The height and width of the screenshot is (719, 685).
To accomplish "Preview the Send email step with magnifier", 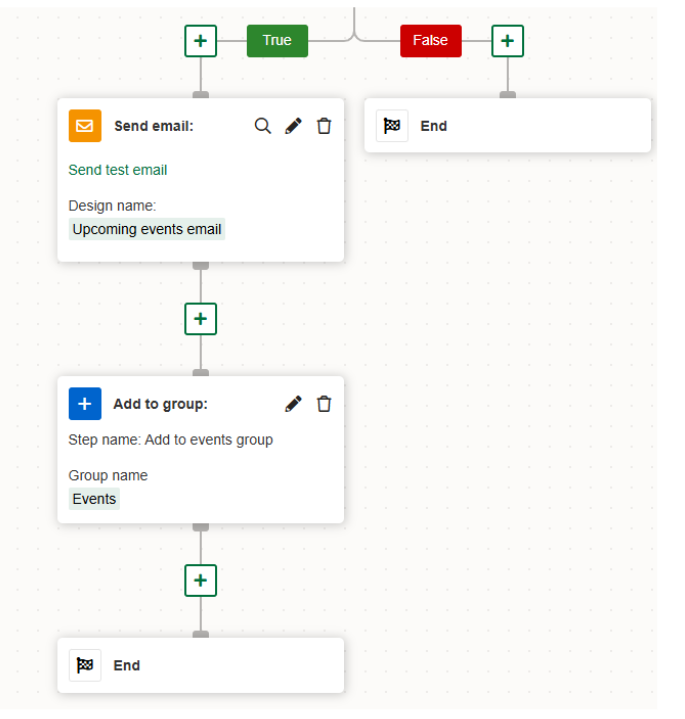I will [263, 126].
